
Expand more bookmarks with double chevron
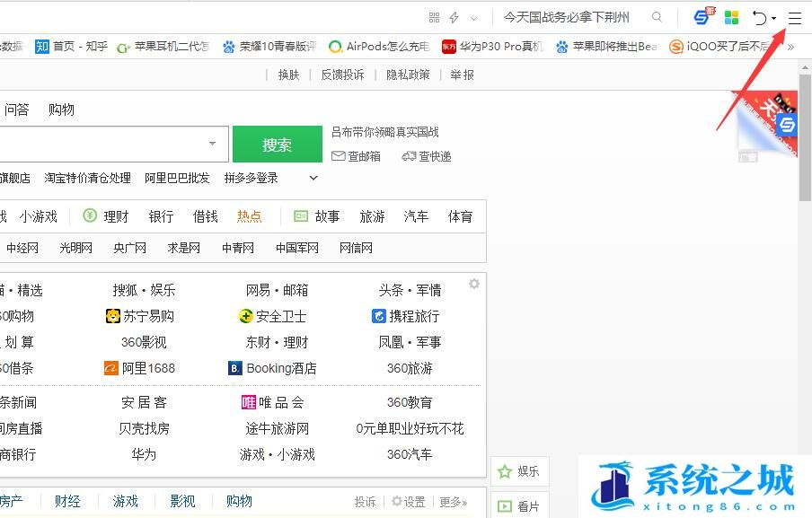coord(790,47)
